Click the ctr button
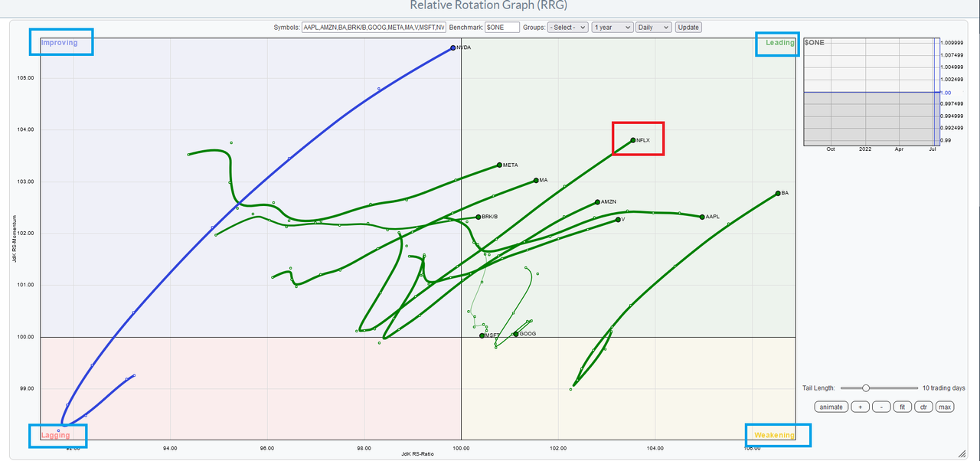The height and width of the screenshot is (461, 980). coord(923,407)
